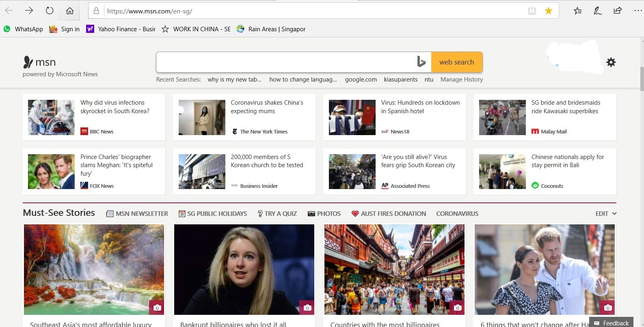Image resolution: width=644 pixels, height=327 pixels.
Task: Open the browser Settings and more menu
Action: point(638,11)
